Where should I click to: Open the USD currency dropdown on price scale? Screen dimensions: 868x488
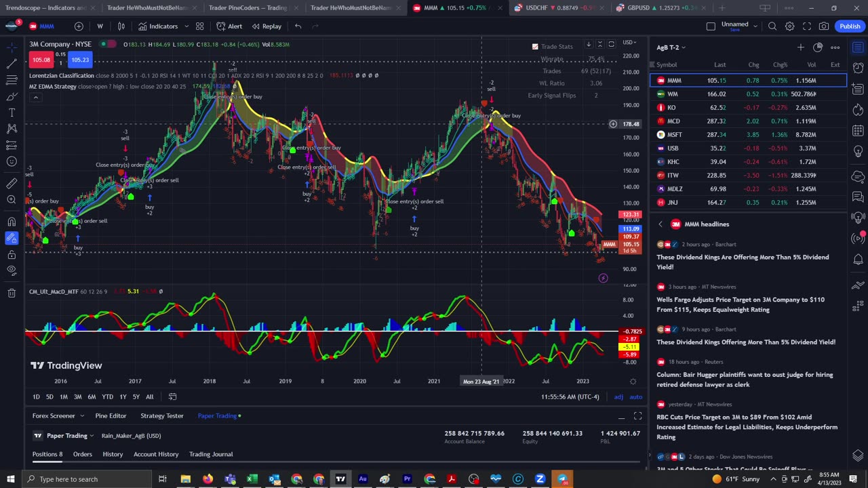tap(629, 43)
